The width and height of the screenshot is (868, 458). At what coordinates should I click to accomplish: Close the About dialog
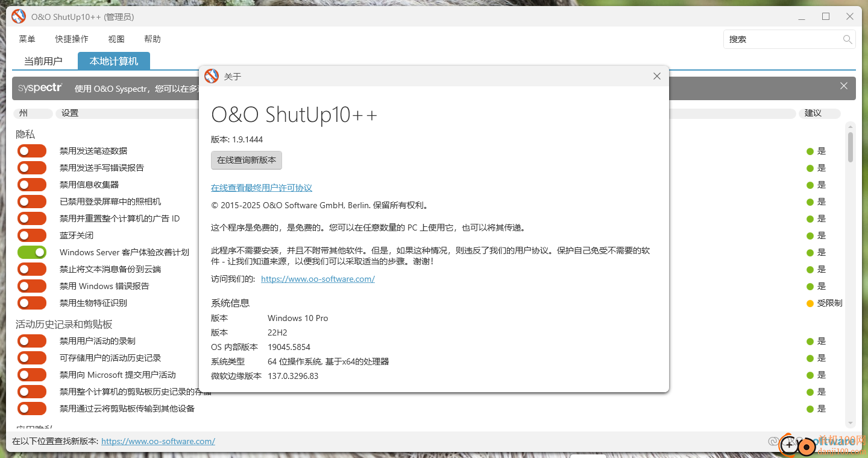pos(657,76)
